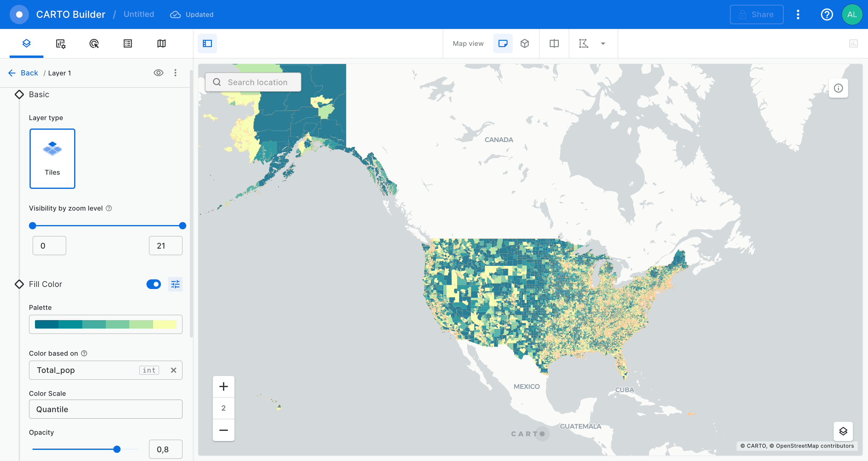Screen dimensions: 868x461
Task: Open the Interactions tab icon
Action: [x=94, y=43]
